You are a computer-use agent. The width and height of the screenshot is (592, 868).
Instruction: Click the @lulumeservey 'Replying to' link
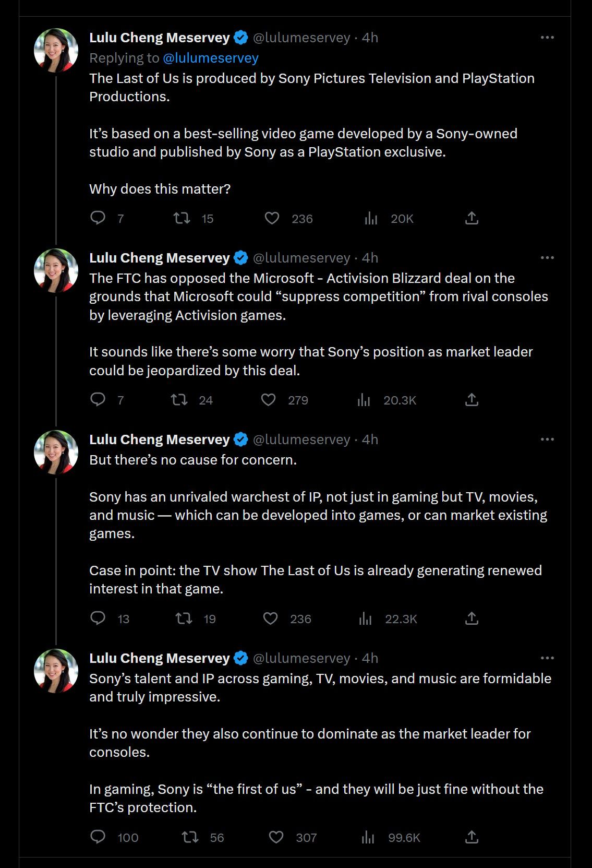pyautogui.click(x=211, y=58)
